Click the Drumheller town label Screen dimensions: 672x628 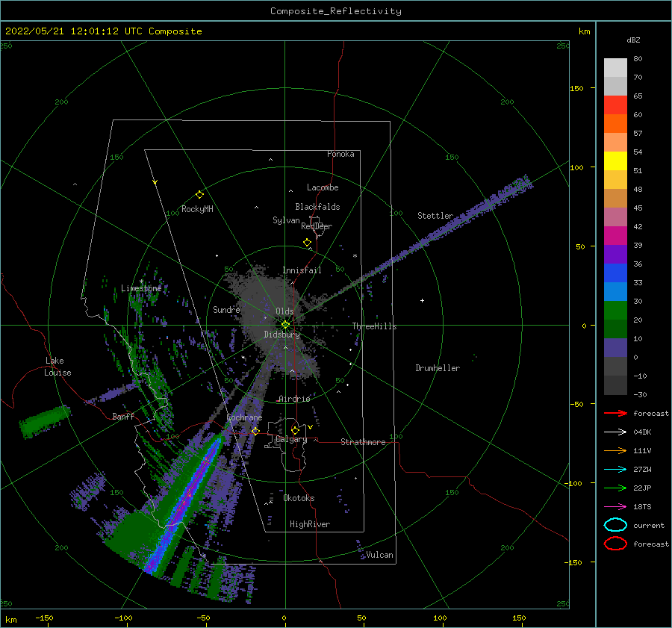click(x=438, y=368)
